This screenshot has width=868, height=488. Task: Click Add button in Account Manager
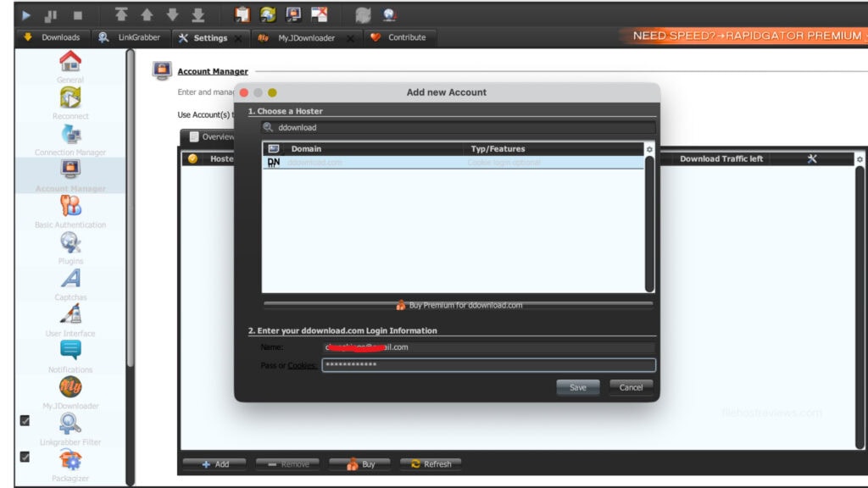pyautogui.click(x=214, y=464)
